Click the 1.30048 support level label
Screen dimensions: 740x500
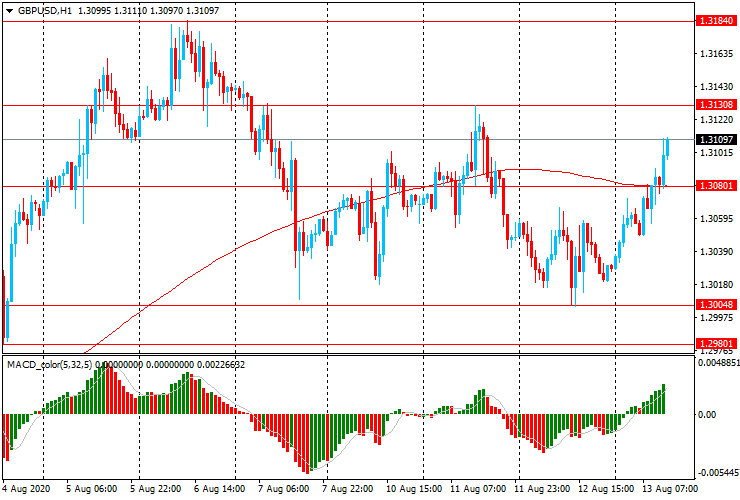(x=716, y=305)
